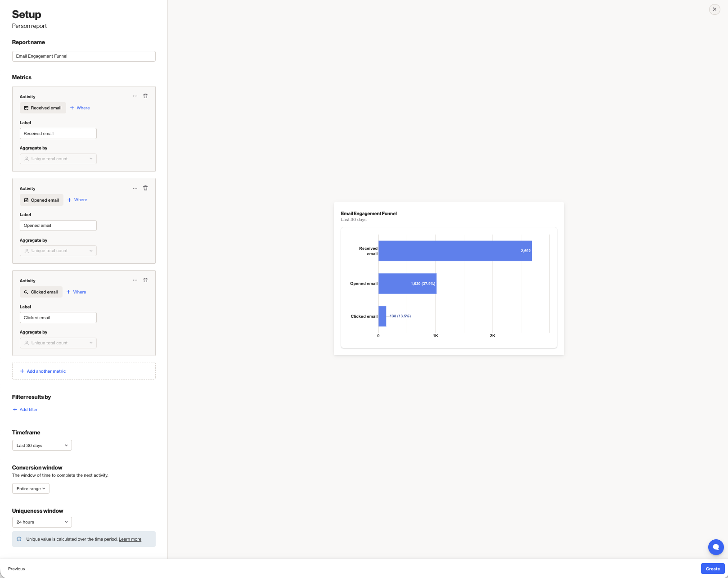This screenshot has height=578, width=728.
Task: Open Aggregate by dropdown for Received email
Action: point(58,159)
